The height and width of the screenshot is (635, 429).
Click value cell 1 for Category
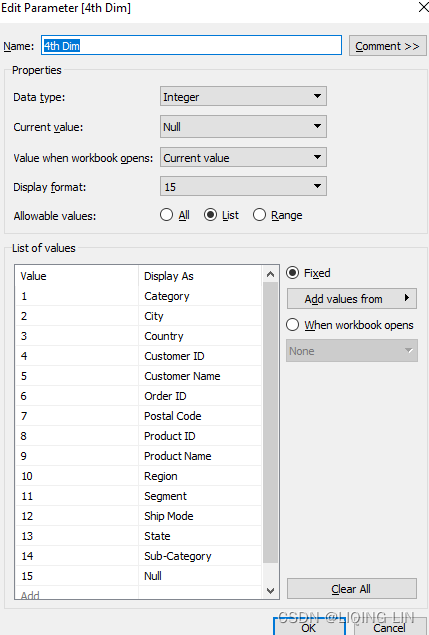coord(77,296)
